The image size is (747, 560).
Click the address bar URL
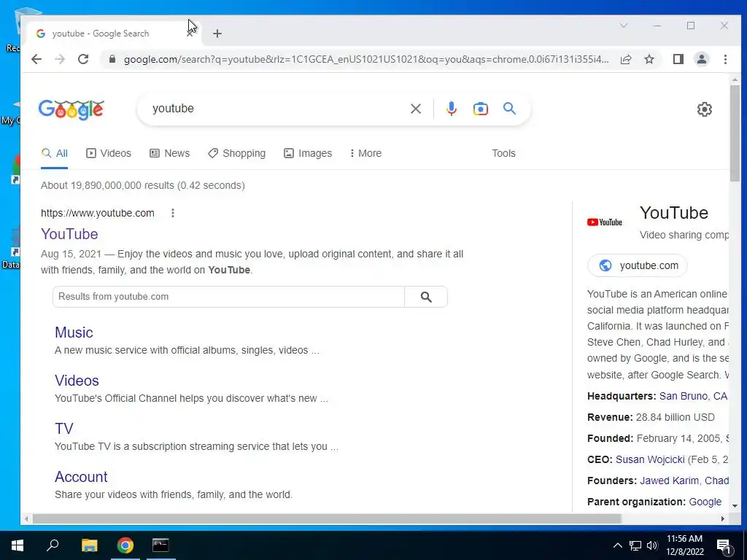pos(366,60)
